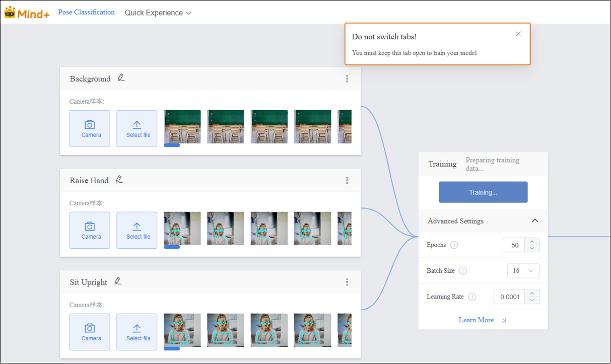Open the Batch Size dropdown showing 16
Screen dimensions: 611x364
[523, 271]
